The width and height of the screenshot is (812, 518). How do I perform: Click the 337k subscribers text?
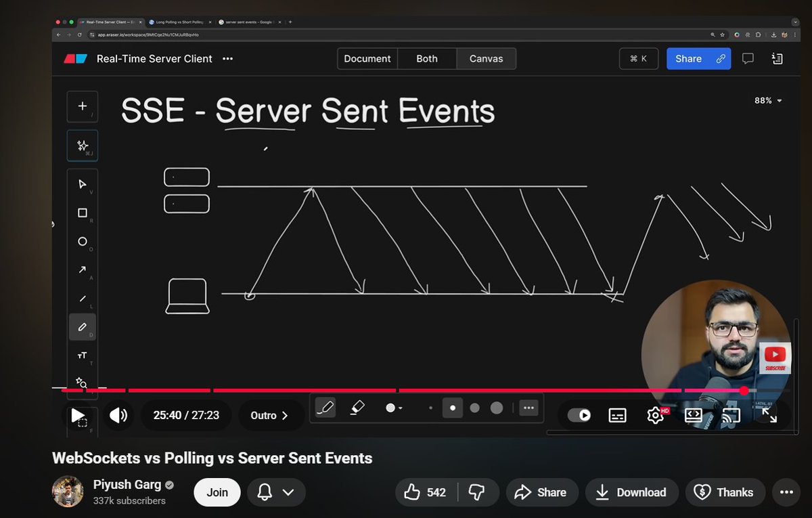129,501
